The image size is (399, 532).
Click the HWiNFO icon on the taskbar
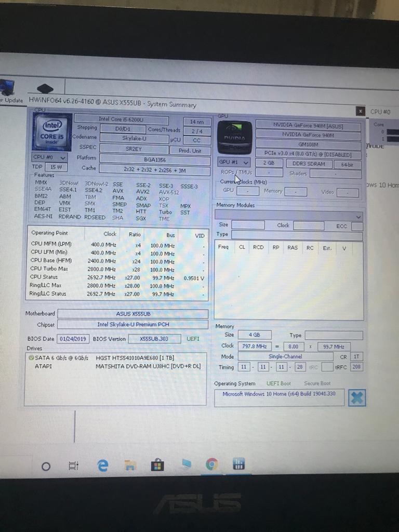(x=238, y=464)
